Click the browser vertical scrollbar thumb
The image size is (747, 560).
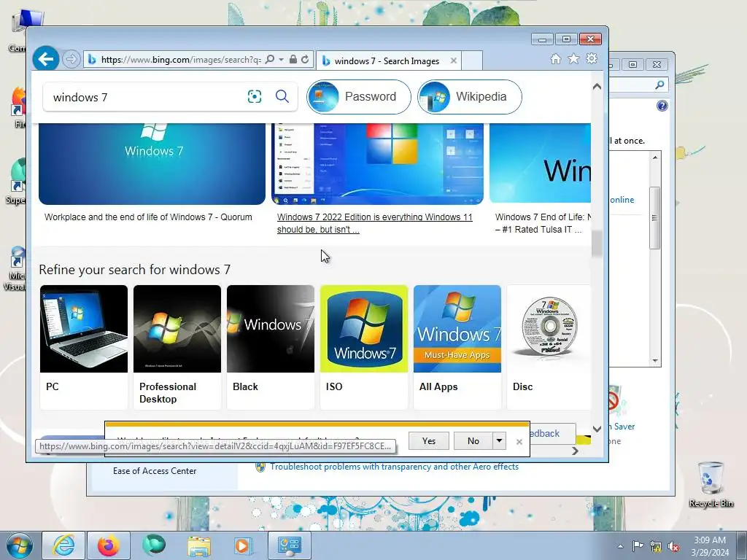point(597,244)
